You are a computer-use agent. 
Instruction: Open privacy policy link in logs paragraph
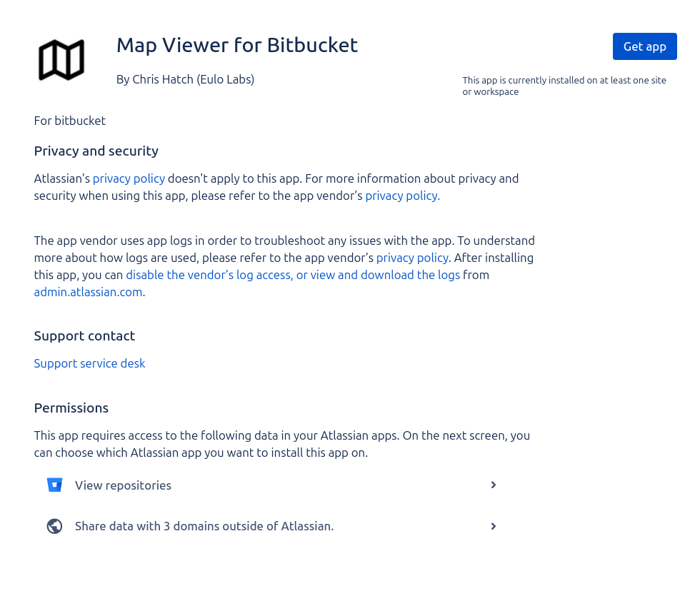[412, 258]
